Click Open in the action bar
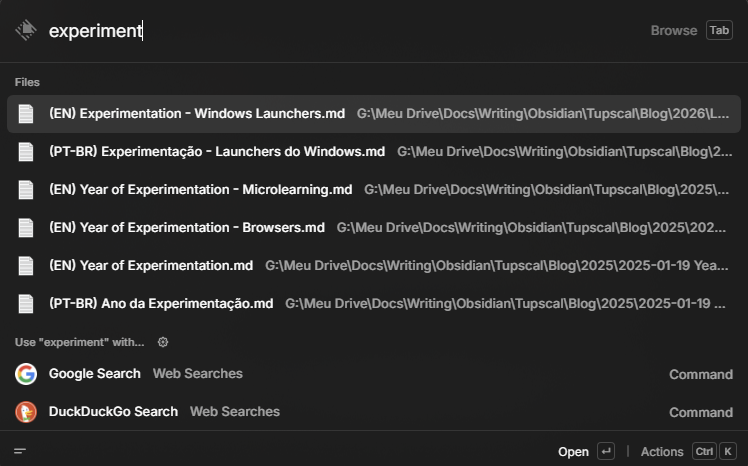This screenshot has height=466, width=748. pyautogui.click(x=573, y=451)
